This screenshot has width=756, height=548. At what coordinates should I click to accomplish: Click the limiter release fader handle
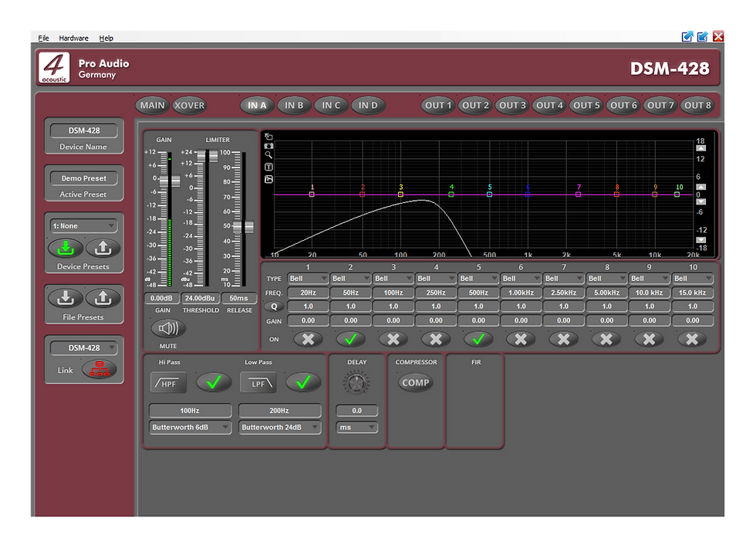point(244,227)
